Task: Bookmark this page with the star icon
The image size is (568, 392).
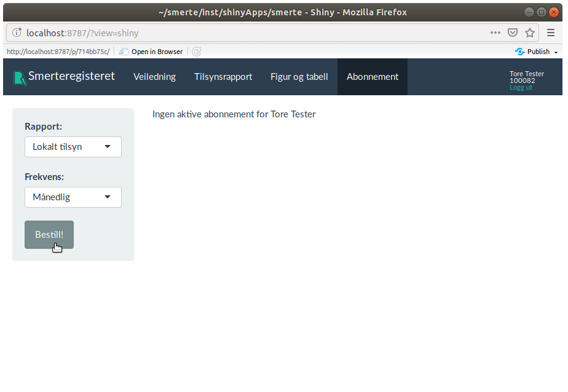Action: coord(530,33)
